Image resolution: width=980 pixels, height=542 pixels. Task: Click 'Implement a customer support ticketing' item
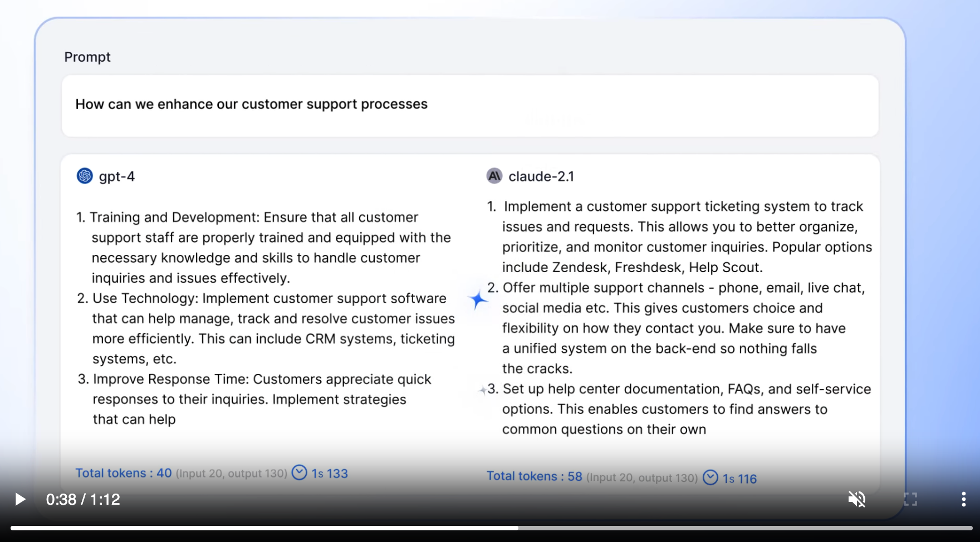coord(679,236)
